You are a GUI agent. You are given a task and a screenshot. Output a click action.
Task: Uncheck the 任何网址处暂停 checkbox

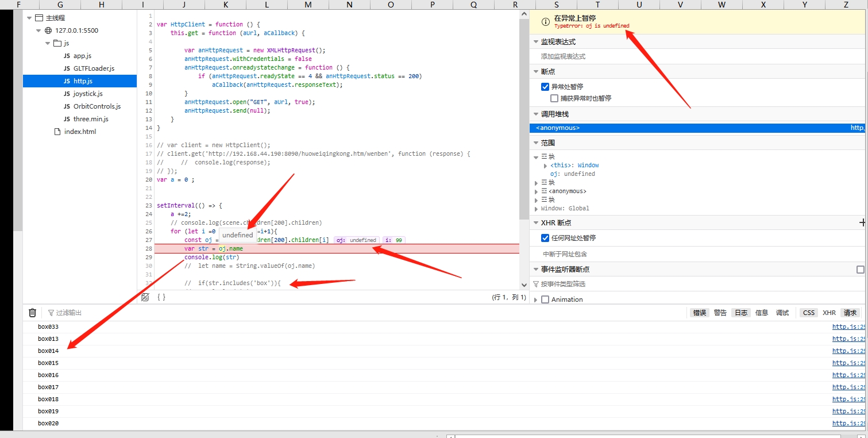pyautogui.click(x=545, y=238)
